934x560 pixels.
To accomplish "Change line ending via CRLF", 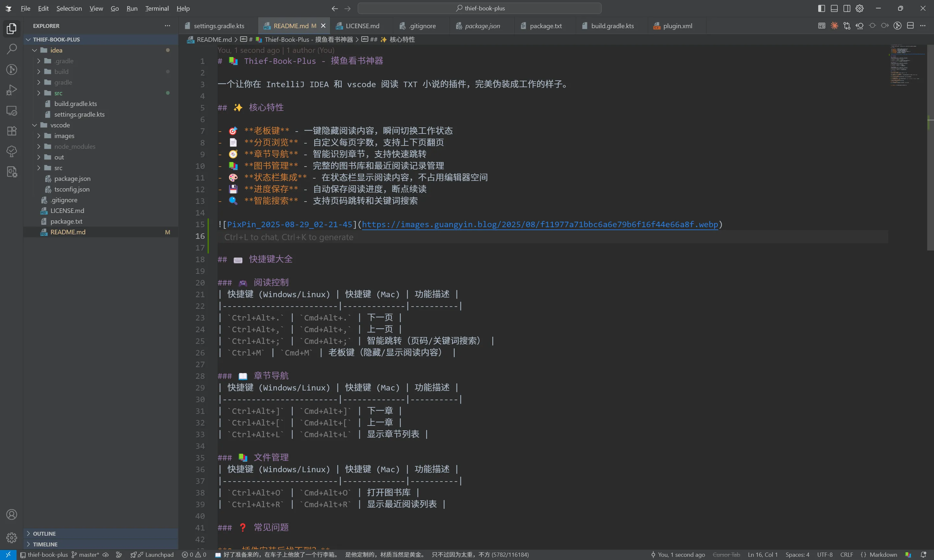I will (846, 555).
